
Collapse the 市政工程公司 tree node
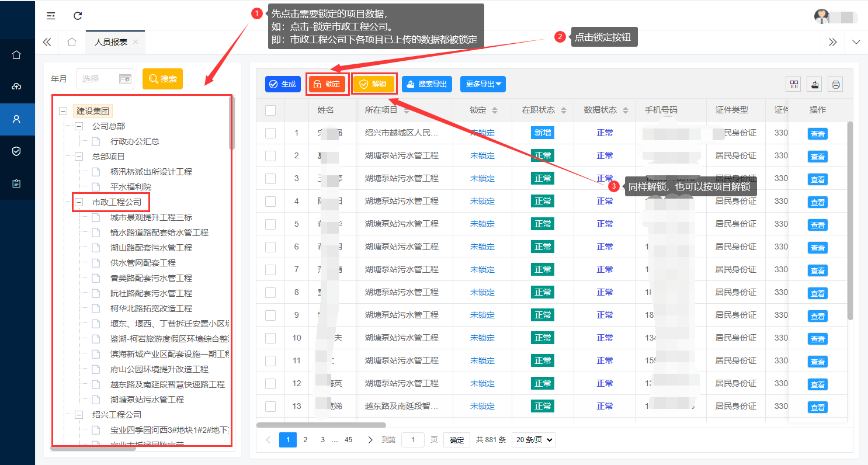pyautogui.click(x=79, y=202)
